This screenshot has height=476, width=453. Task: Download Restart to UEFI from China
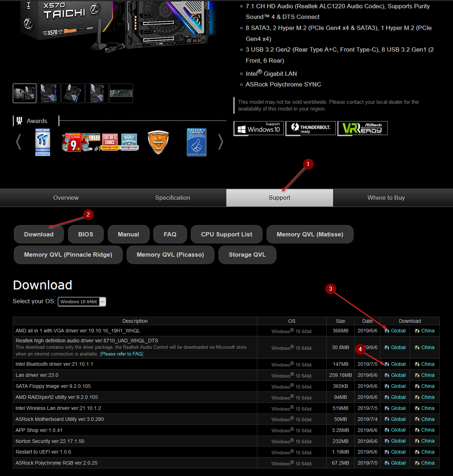coord(428,452)
